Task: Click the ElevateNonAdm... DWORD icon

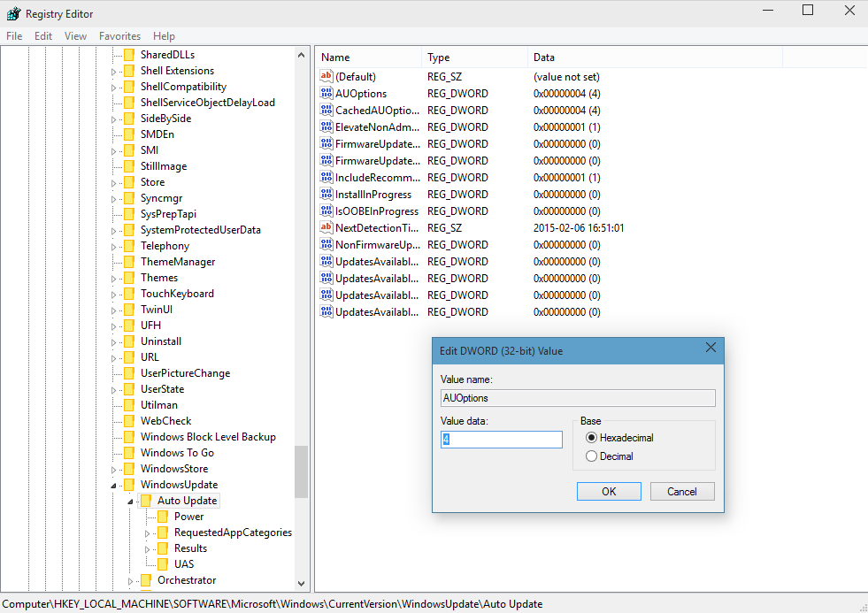Action: (326, 126)
